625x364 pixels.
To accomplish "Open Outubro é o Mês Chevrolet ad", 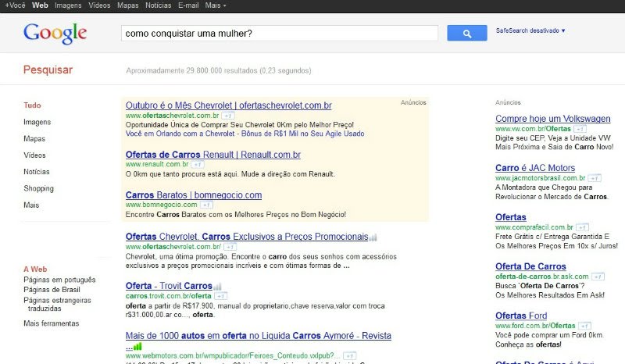I will click(228, 105).
